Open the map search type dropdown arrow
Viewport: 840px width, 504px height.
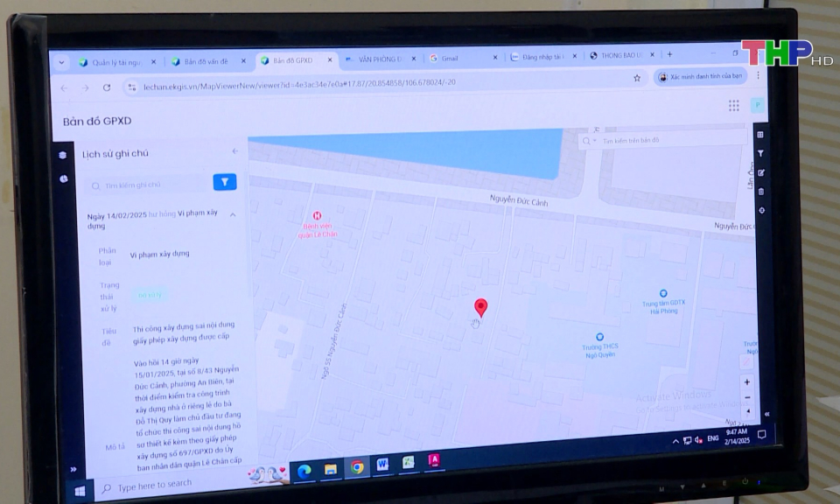point(594,140)
